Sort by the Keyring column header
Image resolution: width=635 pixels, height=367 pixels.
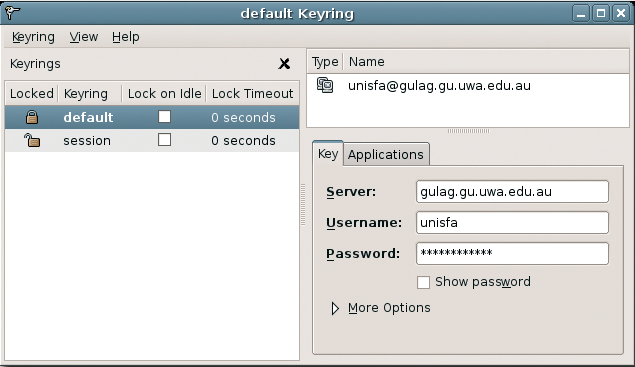click(x=90, y=94)
